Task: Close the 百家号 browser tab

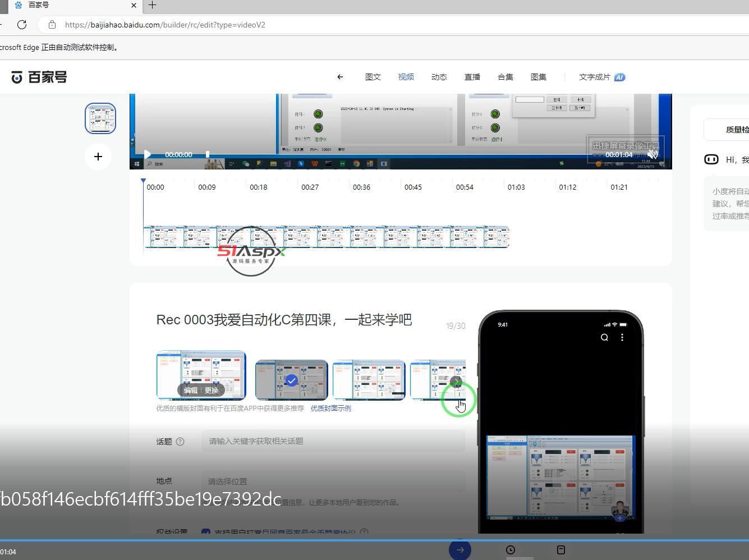Action: 134,5
